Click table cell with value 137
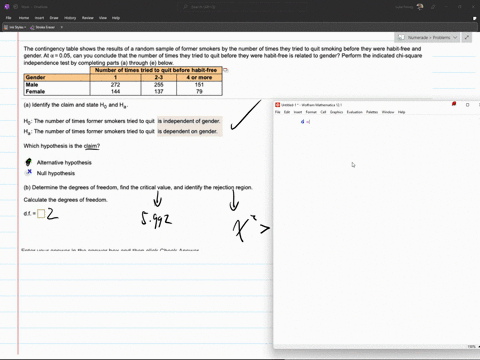 (x=159, y=91)
